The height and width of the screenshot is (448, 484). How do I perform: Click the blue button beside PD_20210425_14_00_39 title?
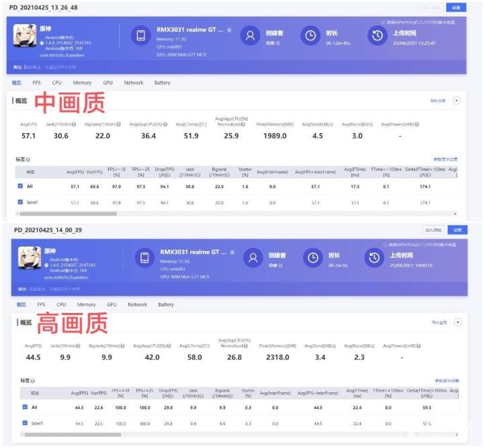point(457,230)
